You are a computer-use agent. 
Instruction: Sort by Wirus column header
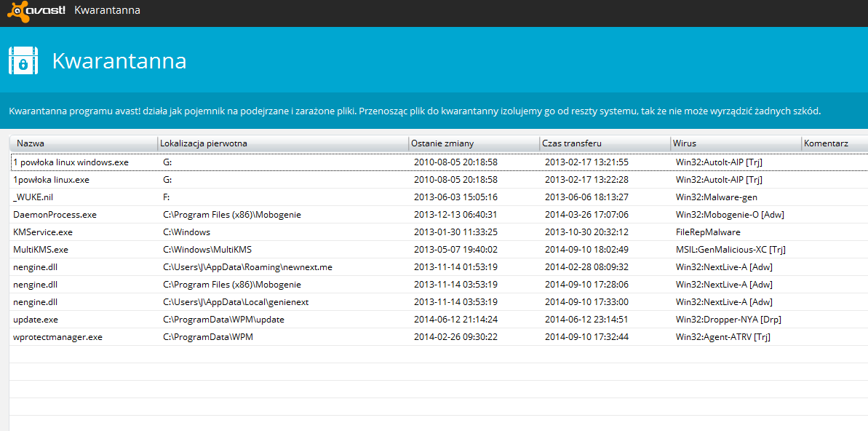click(x=736, y=143)
